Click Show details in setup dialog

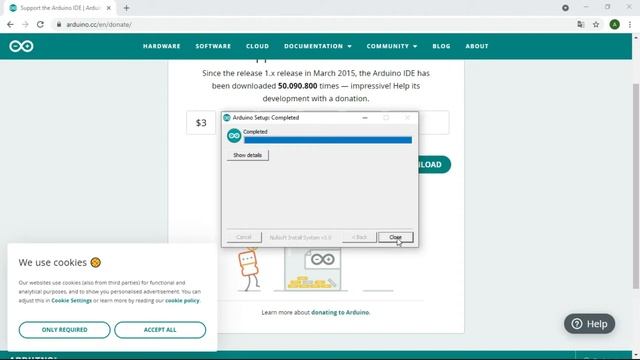coord(248,155)
